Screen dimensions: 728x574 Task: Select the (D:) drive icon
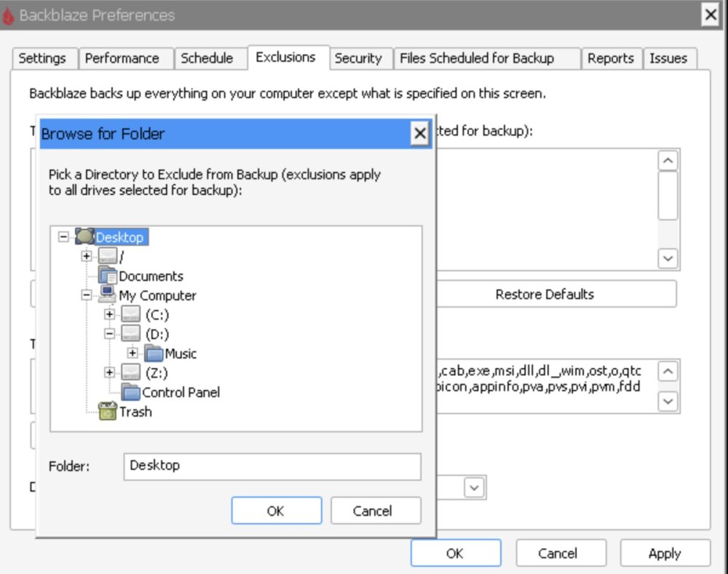[x=130, y=334]
